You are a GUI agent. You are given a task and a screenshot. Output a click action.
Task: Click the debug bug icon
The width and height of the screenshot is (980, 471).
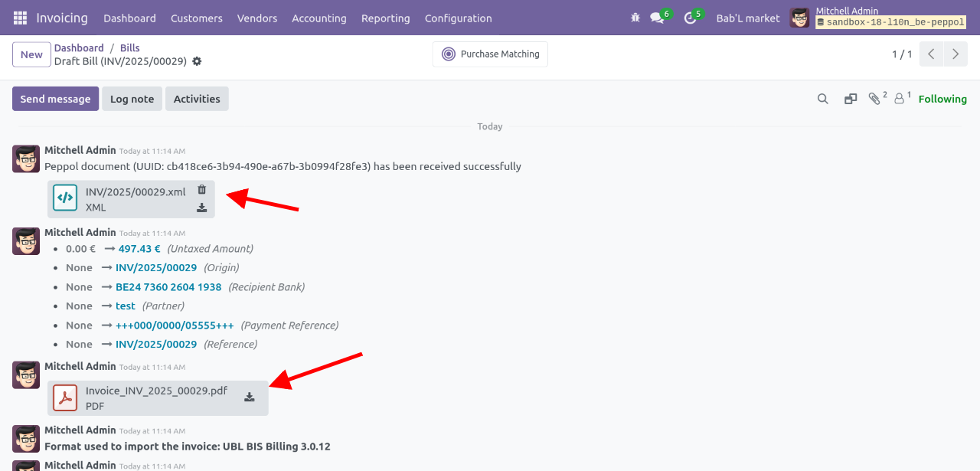click(x=635, y=18)
